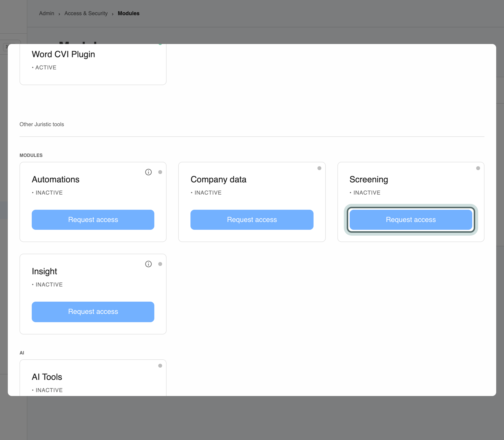Viewport: 504px width, 440px height.
Task: Click INACTIVE status under Screening
Action: 365,193
